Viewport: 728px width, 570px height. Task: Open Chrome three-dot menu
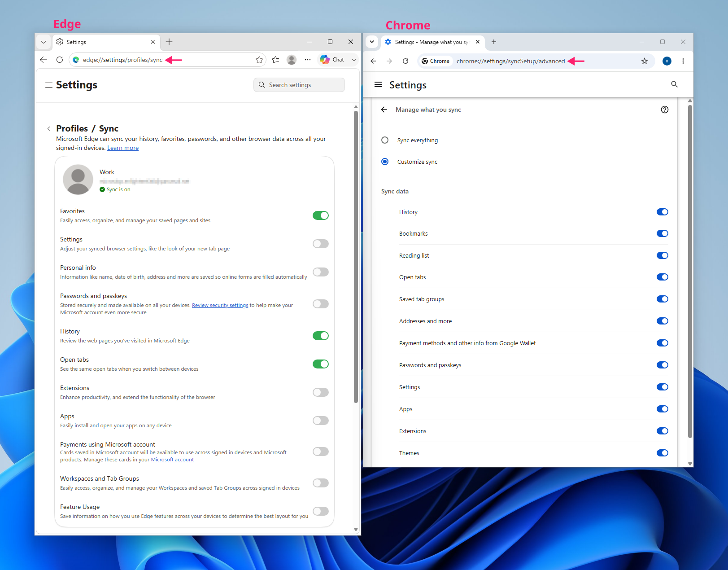tap(683, 61)
